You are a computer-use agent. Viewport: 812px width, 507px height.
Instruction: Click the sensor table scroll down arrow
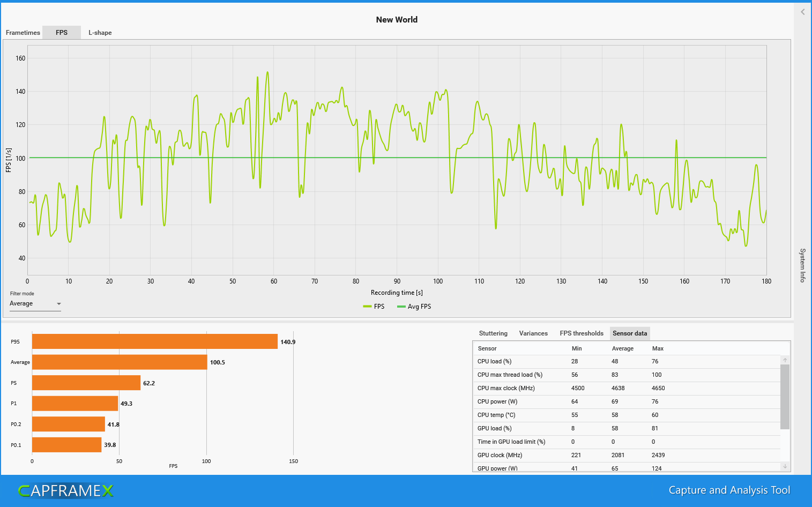(x=785, y=466)
